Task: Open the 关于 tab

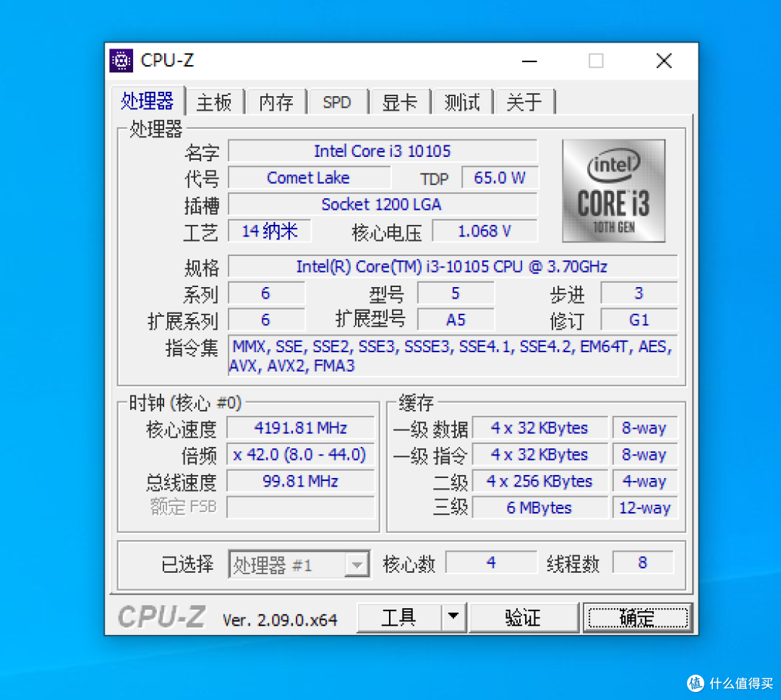Action: pos(524,103)
